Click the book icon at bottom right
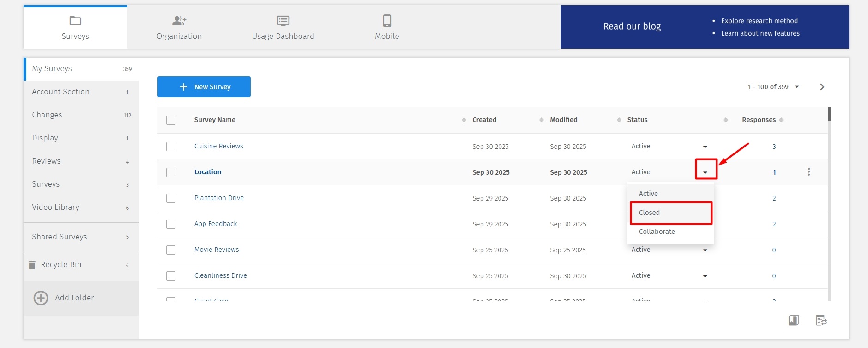Viewport: 868px width, 348px height. click(793, 320)
